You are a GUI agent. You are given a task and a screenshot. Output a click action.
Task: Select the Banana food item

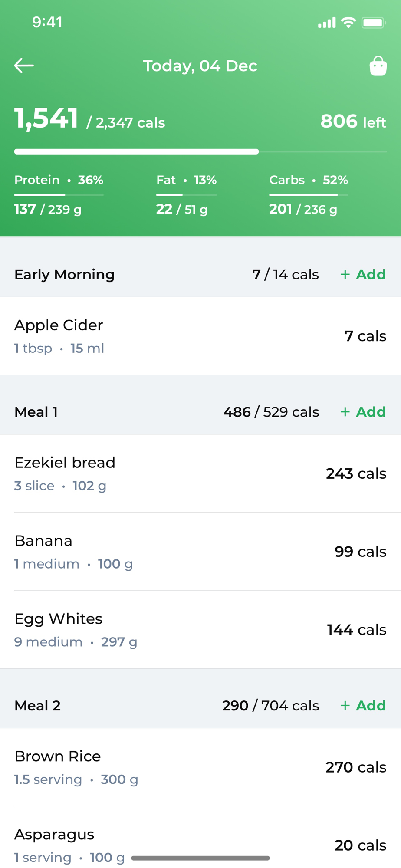pos(200,552)
